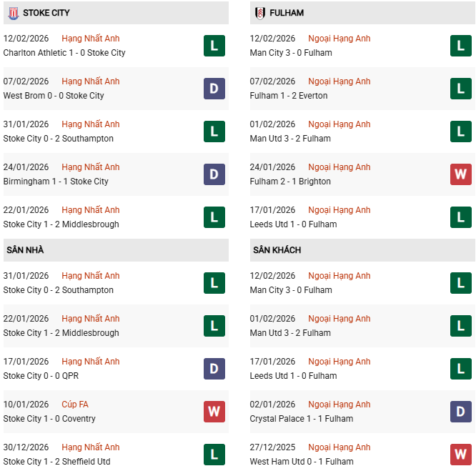The image size is (476, 471).
Task: Open the STOKE CITY team heading
Action: (46, 13)
